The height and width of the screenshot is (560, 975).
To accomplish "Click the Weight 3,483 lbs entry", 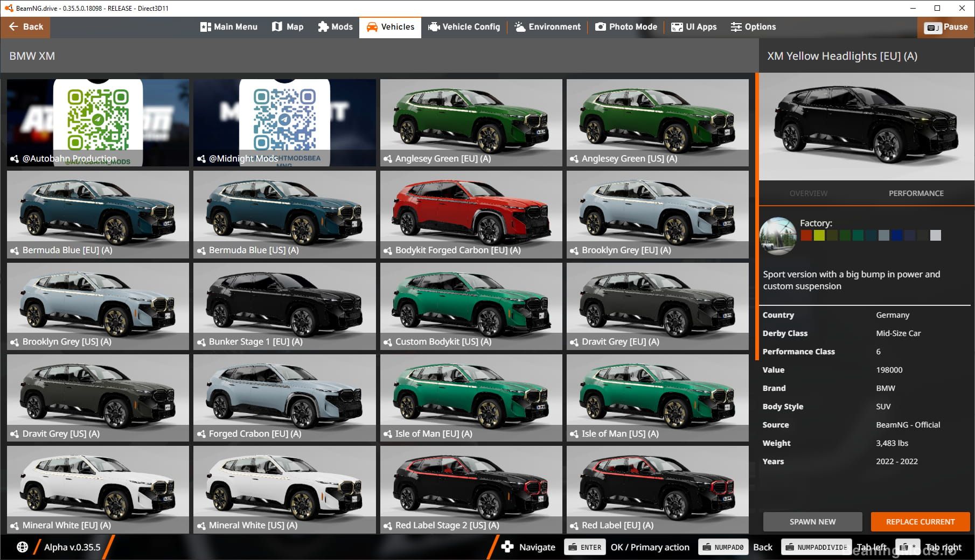I will coord(865,443).
